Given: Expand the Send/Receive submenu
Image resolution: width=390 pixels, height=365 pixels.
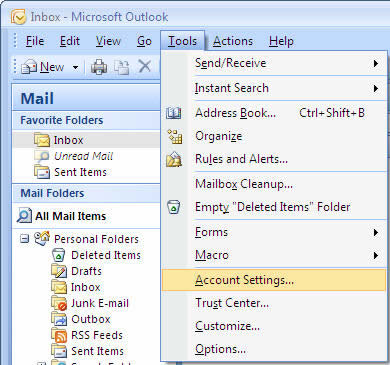Looking at the screenshot, I should pyautogui.click(x=274, y=63).
